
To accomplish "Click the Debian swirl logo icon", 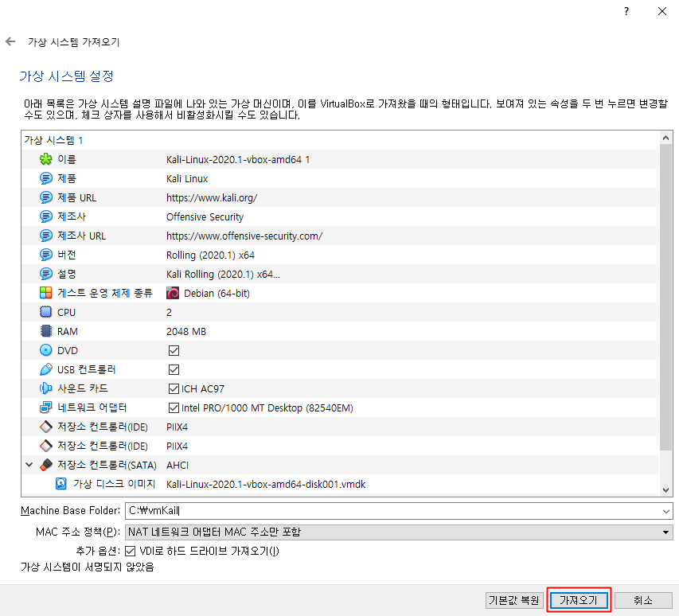I will (x=173, y=293).
